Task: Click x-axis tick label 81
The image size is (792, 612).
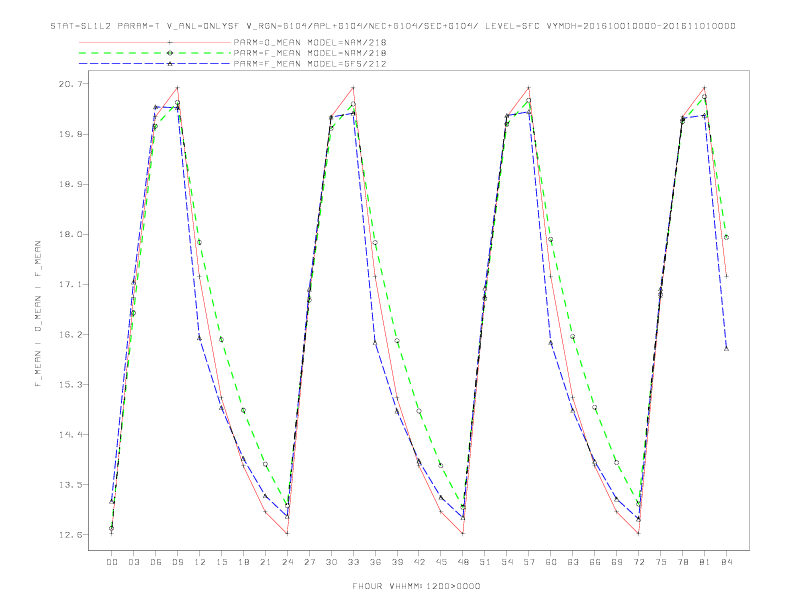Action: (705, 562)
